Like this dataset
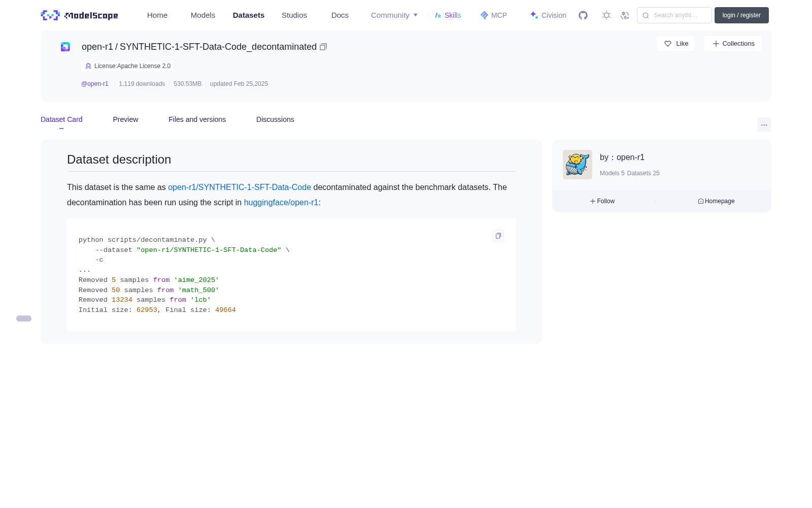Viewport: 812px width, 508px height. click(675, 44)
